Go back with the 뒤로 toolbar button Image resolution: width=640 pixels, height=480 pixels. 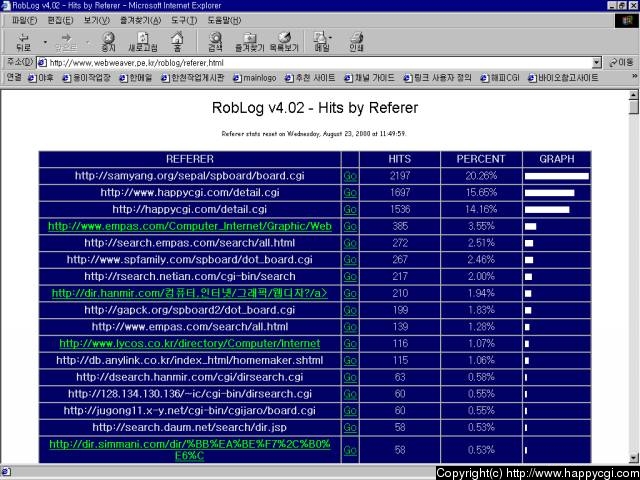tap(24, 42)
